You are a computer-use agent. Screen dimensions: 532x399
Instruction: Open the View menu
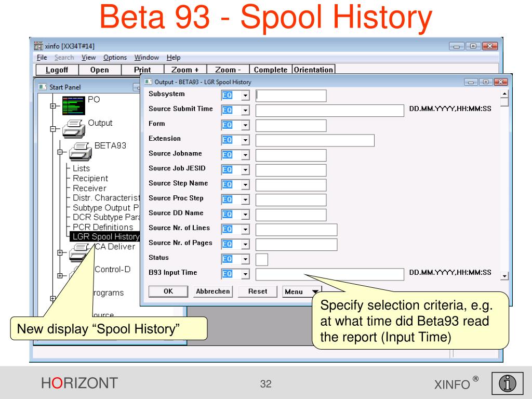click(x=88, y=57)
